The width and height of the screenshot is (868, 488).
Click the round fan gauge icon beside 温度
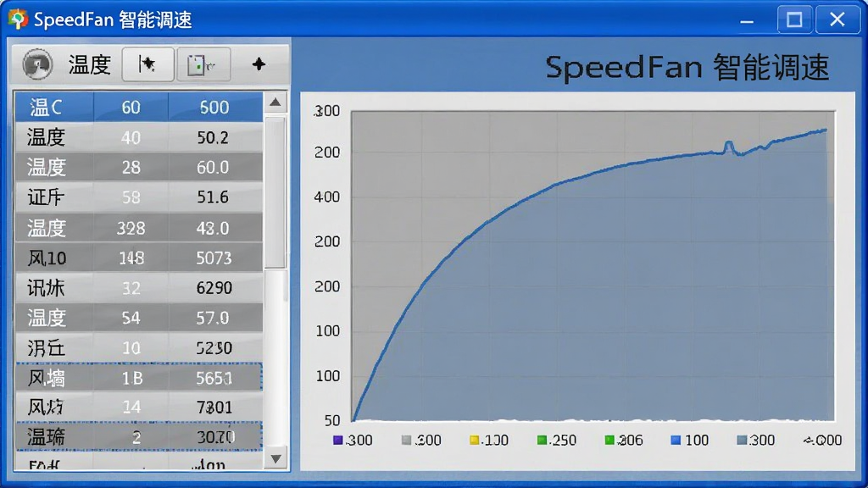click(37, 64)
